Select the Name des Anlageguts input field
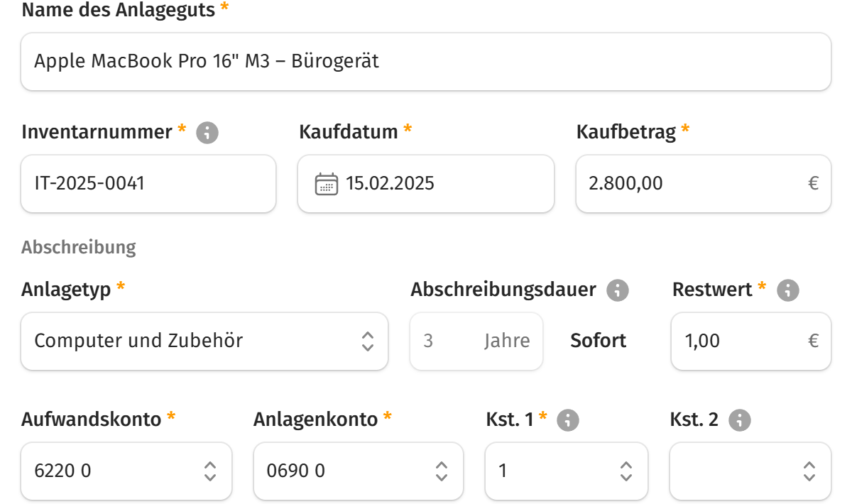 click(426, 61)
